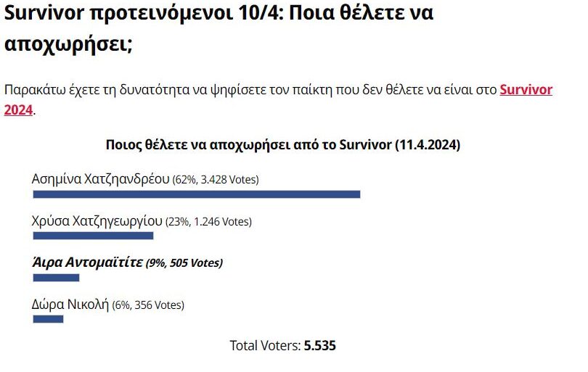Screen dimensions: 588x372
Task: Select the name Δώρα Νικολή
Action: click(70, 305)
